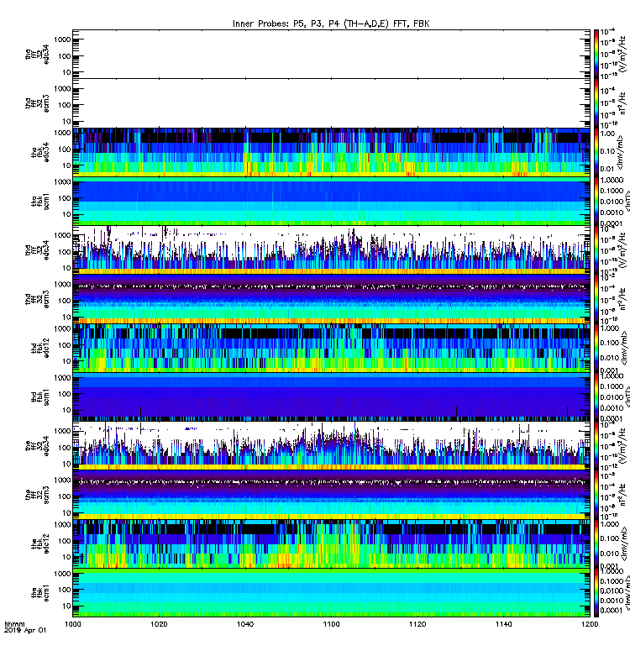Click the 'thd fbk edc12' y-axis label
630x672 pixels.
tap(40, 348)
